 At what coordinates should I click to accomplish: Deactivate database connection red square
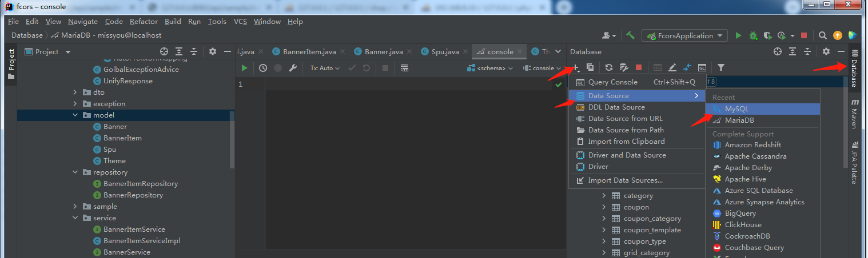639,67
